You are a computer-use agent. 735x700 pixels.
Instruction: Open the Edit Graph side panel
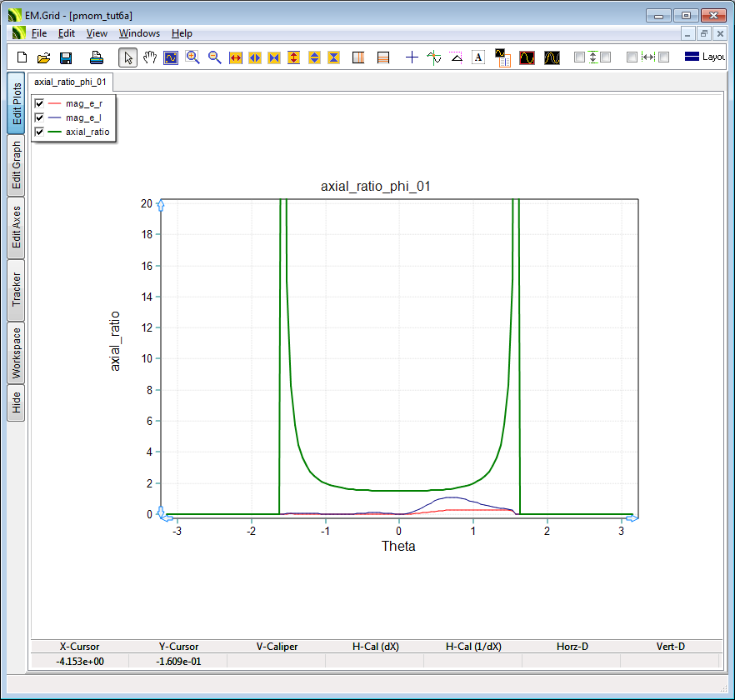point(17,165)
